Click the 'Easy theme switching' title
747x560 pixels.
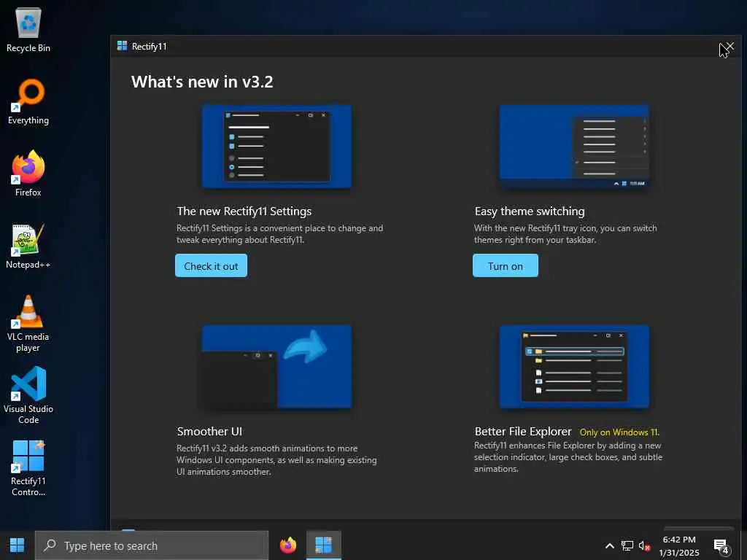pos(530,211)
